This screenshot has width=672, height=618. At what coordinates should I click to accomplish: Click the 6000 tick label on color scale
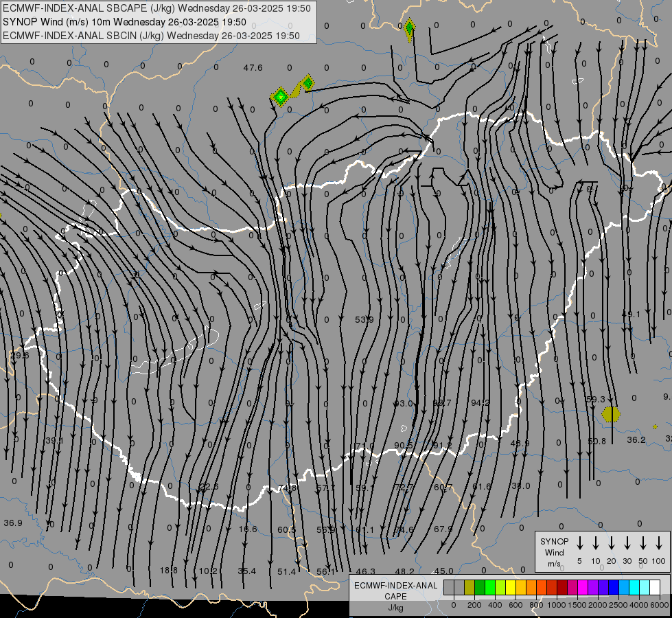pyautogui.click(x=660, y=605)
